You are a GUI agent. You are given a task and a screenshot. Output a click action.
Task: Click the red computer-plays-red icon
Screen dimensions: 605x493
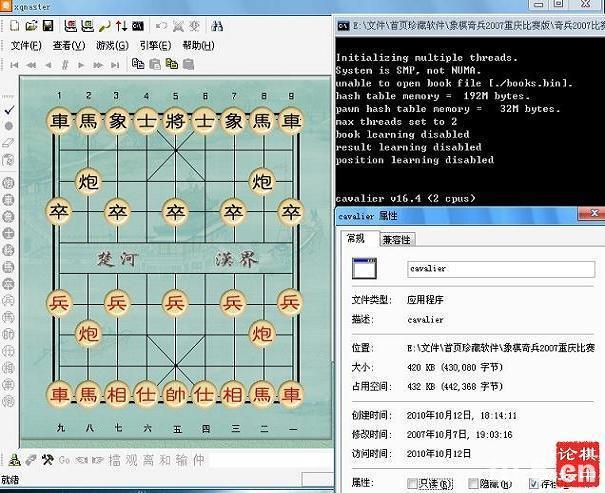(x=71, y=26)
